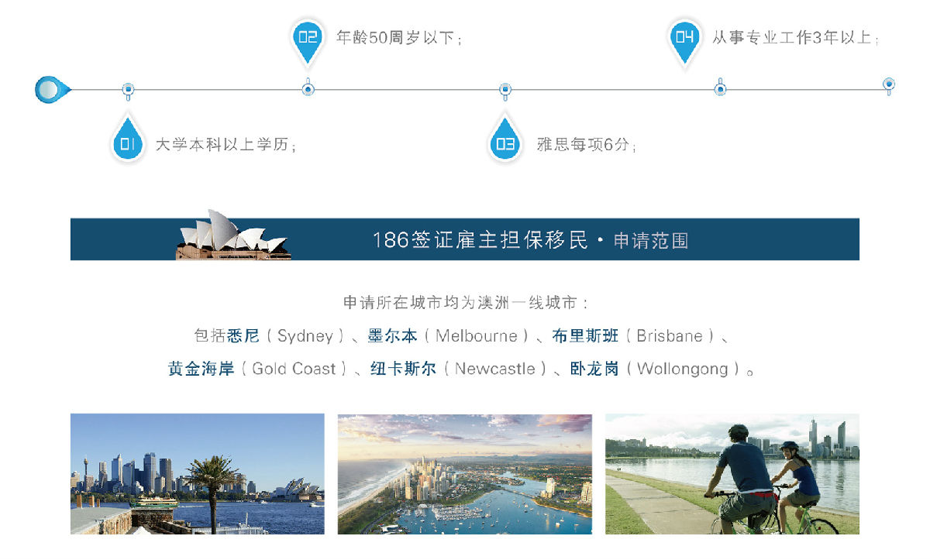Open the cyclists by the river photo

pos(732,473)
